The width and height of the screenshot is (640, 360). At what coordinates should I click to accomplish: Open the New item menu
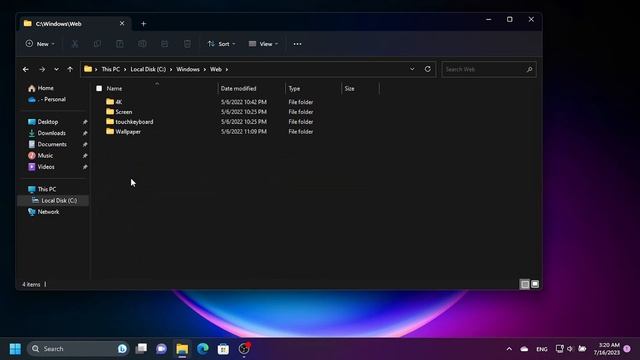click(40, 44)
